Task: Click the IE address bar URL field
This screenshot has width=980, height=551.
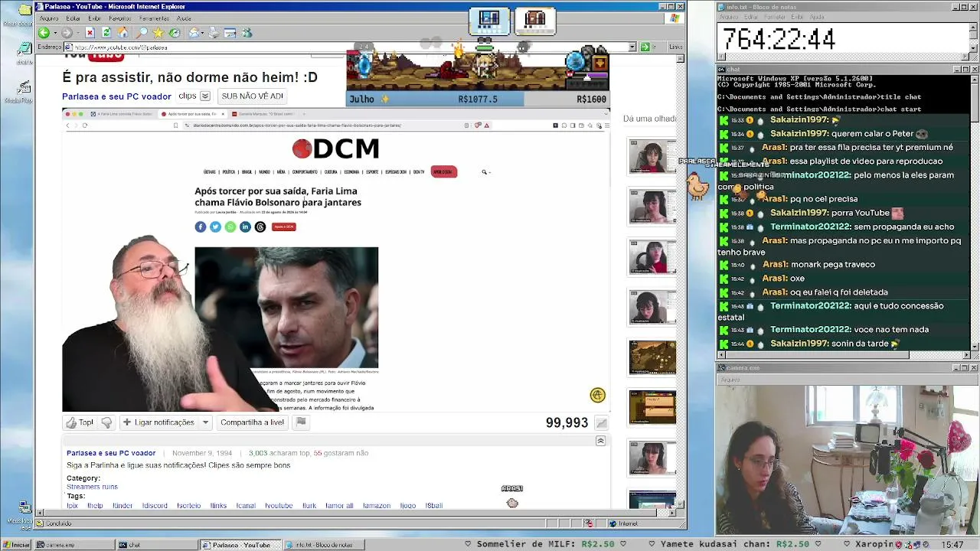Action: (350, 47)
